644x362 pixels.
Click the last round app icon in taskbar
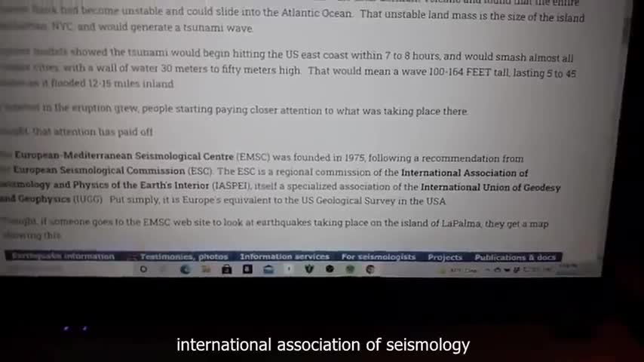(x=370, y=269)
